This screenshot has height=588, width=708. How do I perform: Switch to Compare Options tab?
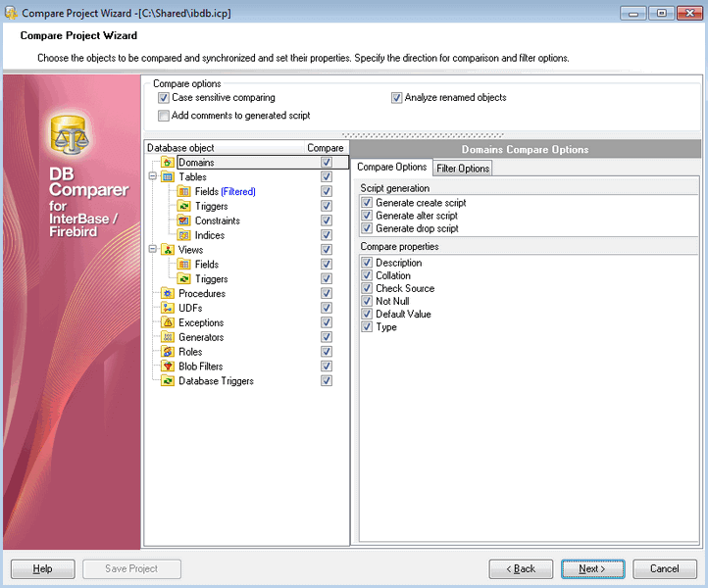tap(391, 167)
